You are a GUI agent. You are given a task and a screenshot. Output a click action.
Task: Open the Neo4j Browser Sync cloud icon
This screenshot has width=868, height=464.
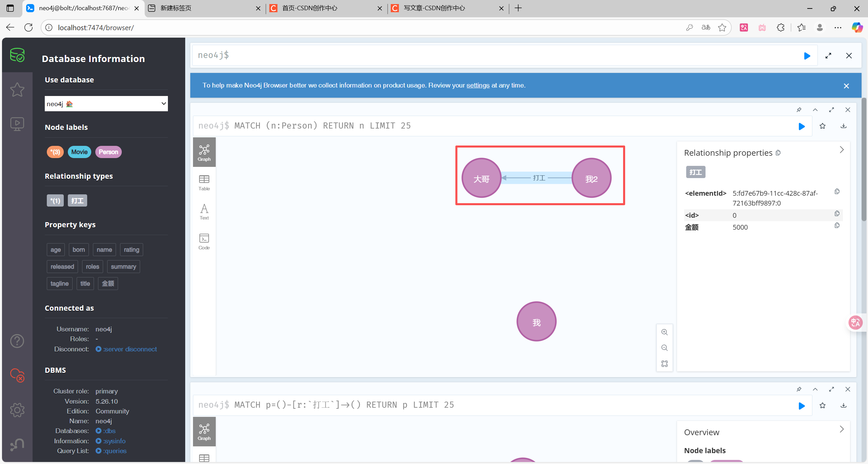pos(17,375)
